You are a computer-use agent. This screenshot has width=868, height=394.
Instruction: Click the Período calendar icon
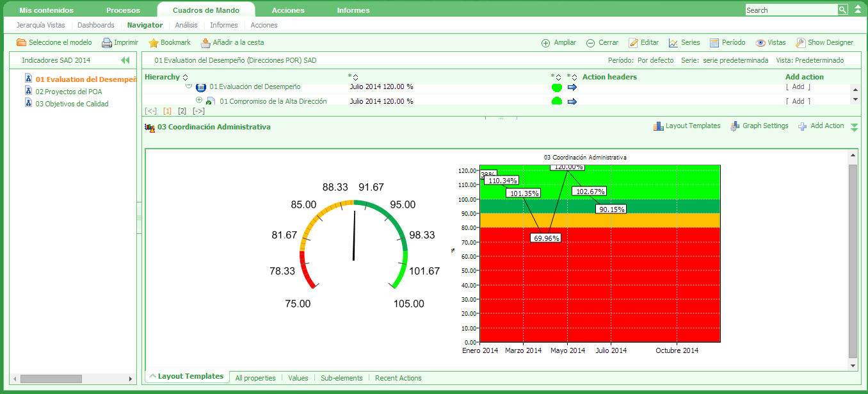[x=714, y=43]
